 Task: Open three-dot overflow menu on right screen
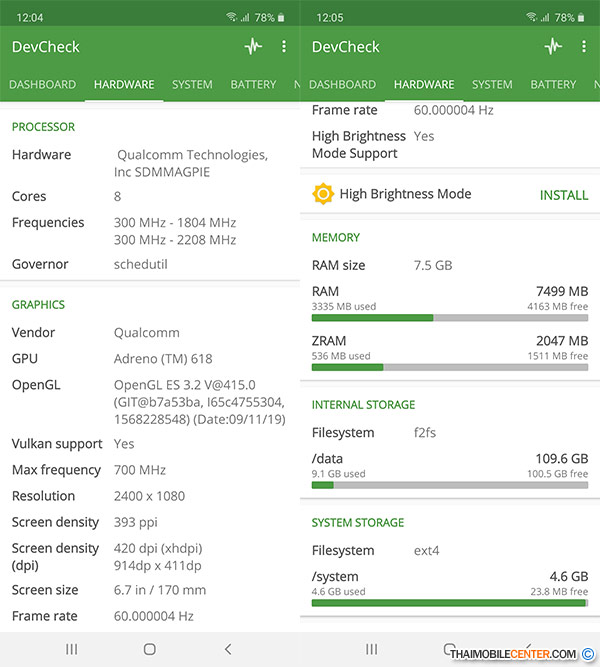(x=584, y=47)
